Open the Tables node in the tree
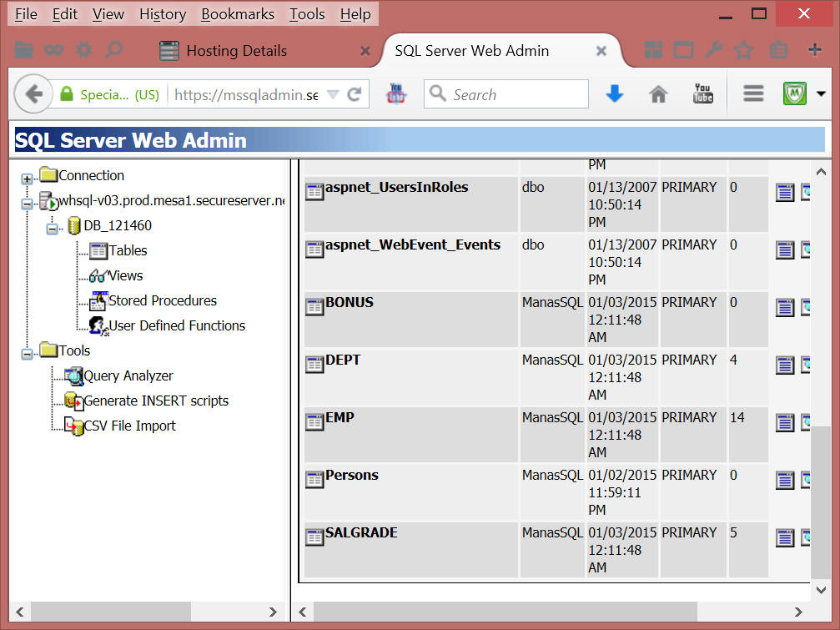Screen dimensions: 840x630 pyautogui.click(x=128, y=250)
